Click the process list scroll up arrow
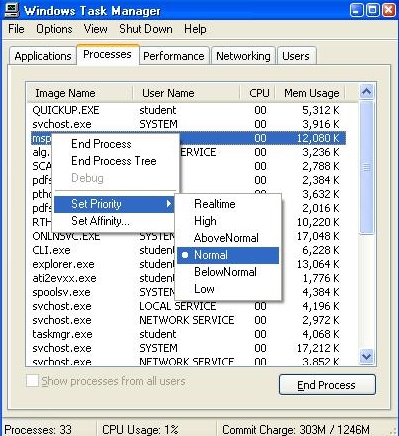The width and height of the screenshot is (399, 436). tap(366, 92)
